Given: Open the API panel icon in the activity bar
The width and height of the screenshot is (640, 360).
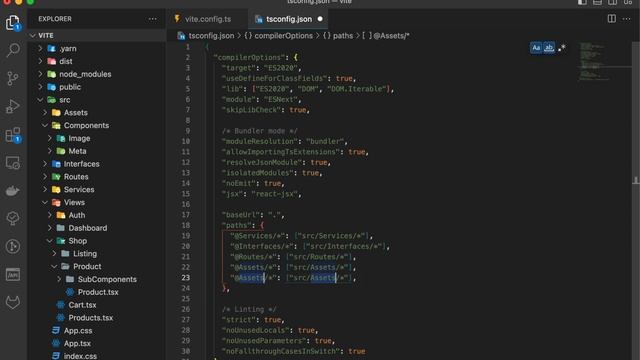Looking at the screenshot, I should [13, 274].
